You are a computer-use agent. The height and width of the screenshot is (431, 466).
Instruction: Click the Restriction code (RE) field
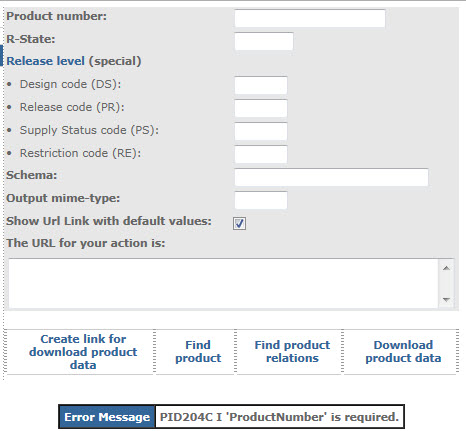(x=261, y=154)
